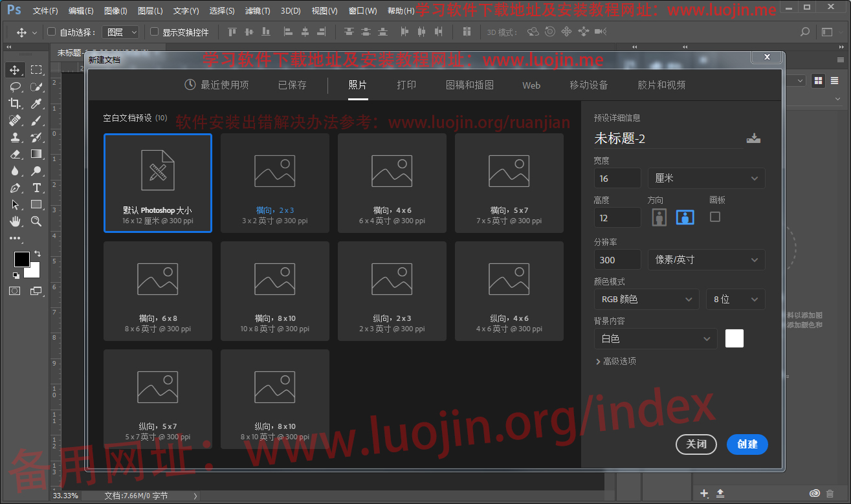Open the 厘米 width unit dropdown
Image resolution: width=851 pixels, height=504 pixels.
click(x=707, y=178)
